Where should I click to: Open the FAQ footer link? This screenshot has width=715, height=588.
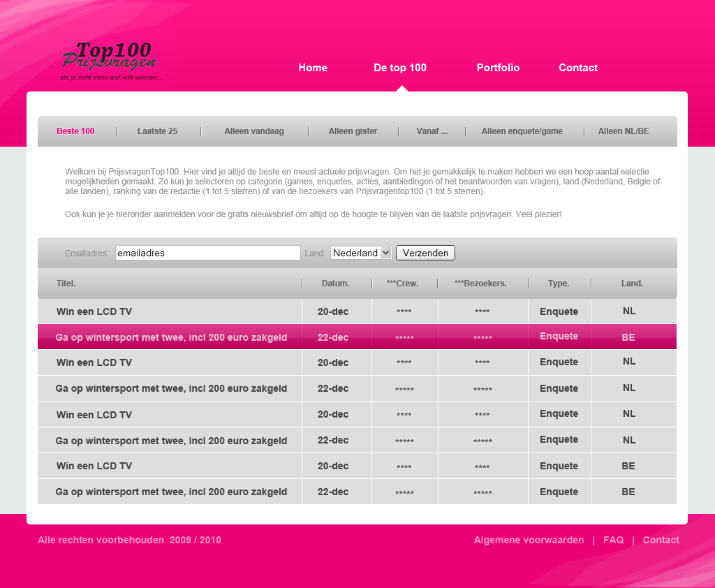[613, 540]
